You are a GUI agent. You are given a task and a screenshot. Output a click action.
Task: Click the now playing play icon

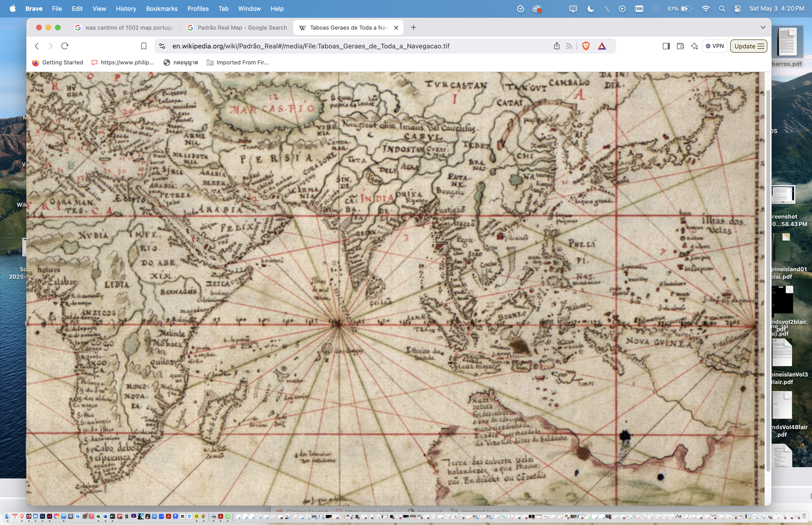tap(622, 8)
